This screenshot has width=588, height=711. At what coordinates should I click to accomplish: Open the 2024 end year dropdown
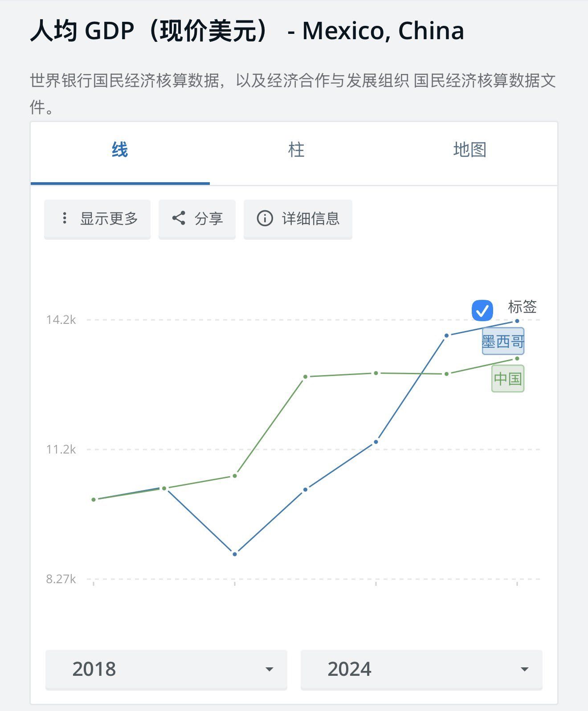pyautogui.click(x=421, y=669)
